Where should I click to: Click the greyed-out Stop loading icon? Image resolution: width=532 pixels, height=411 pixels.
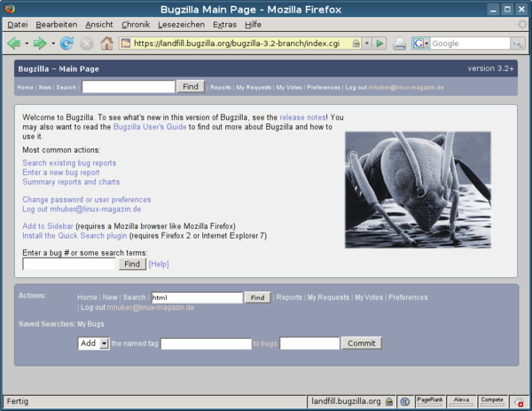(x=87, y=43)
